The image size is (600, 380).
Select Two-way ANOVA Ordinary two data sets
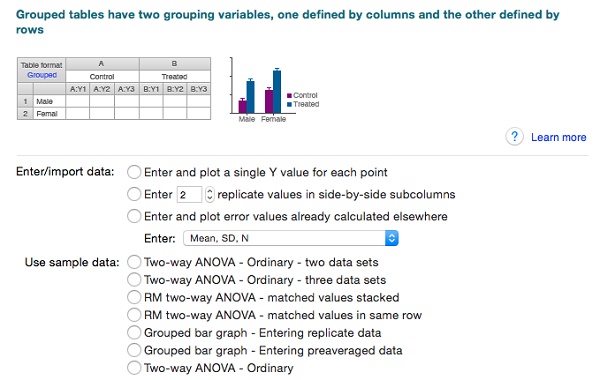134,262
